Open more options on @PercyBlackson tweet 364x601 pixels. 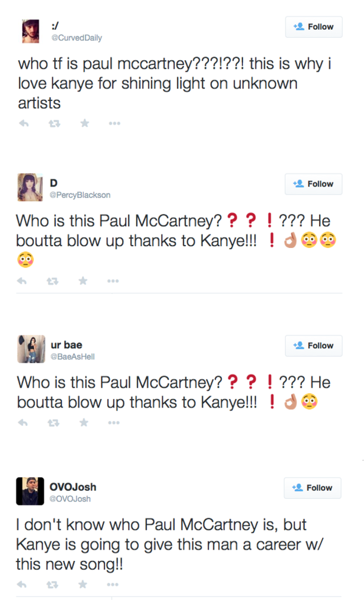tap(112, 281)
